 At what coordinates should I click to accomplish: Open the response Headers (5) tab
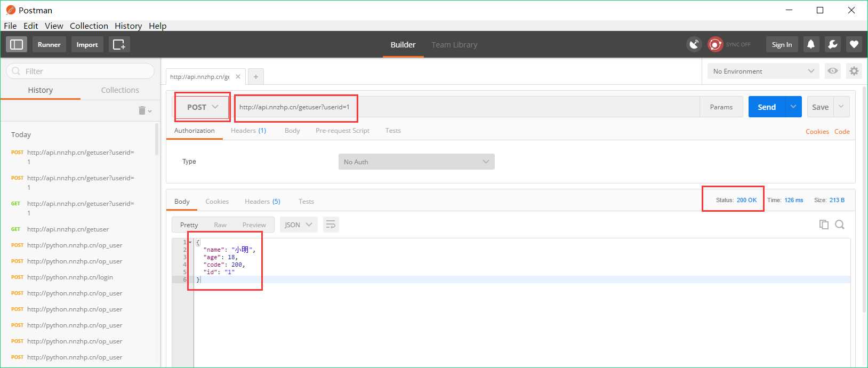point(262,202)
